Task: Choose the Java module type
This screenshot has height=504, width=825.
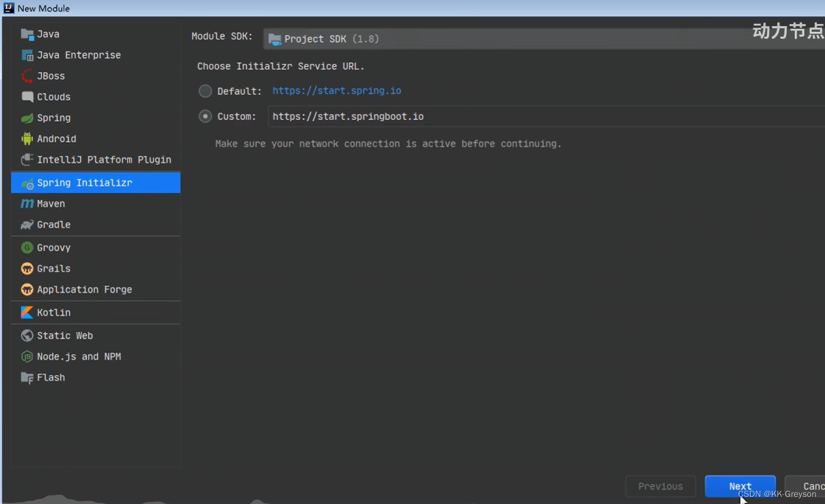Action: pyautogui.click(x=96, y=34)
